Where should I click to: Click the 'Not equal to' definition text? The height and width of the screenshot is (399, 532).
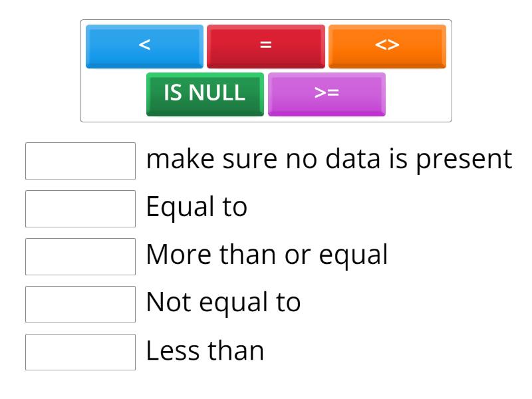223,303
